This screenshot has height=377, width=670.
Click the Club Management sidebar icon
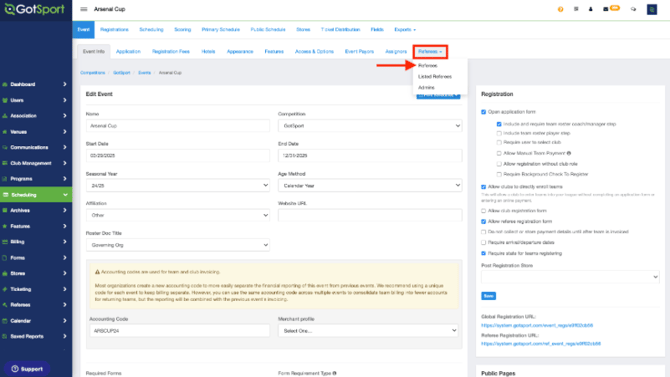pyautogui.click(x=5, y=163)
